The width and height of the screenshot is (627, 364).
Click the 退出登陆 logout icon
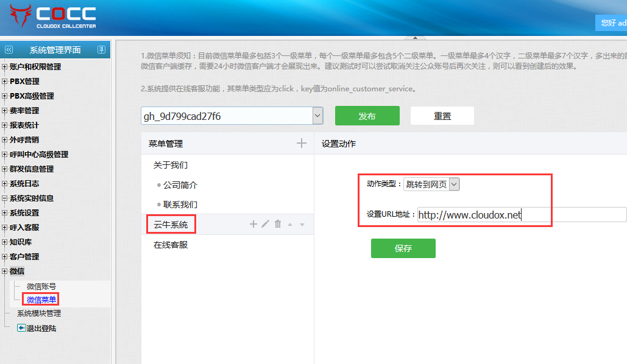click(x=21, y=328)
